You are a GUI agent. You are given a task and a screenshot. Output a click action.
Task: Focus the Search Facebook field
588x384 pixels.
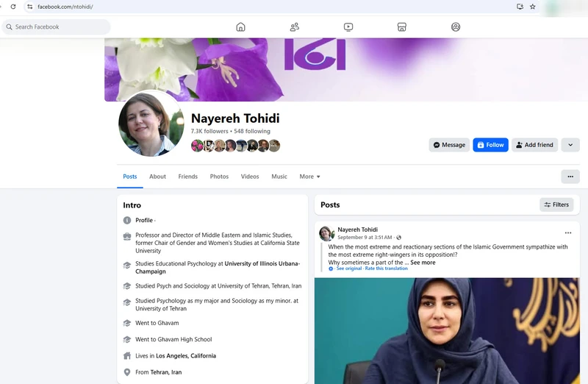[x=57, y=27]
